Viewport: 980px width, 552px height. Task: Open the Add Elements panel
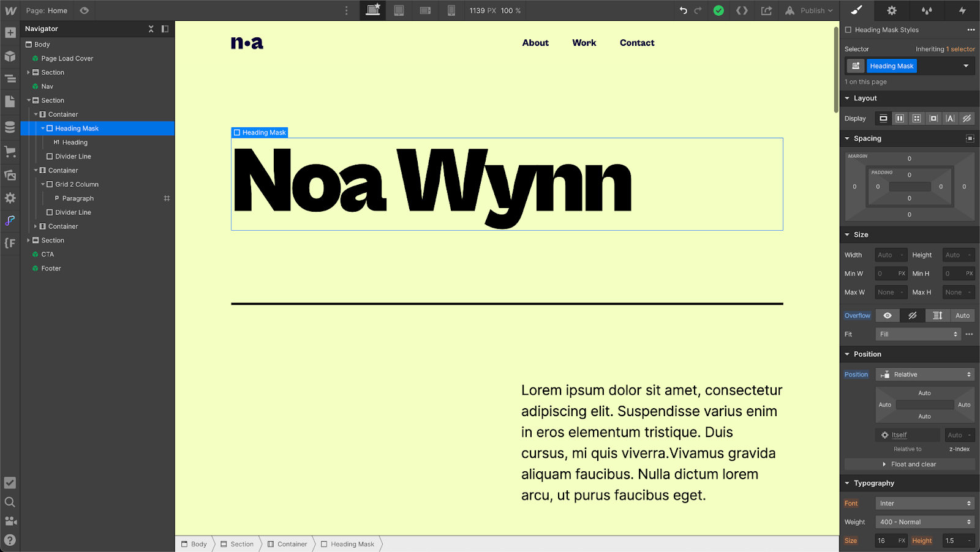click(x=10, y=32)
